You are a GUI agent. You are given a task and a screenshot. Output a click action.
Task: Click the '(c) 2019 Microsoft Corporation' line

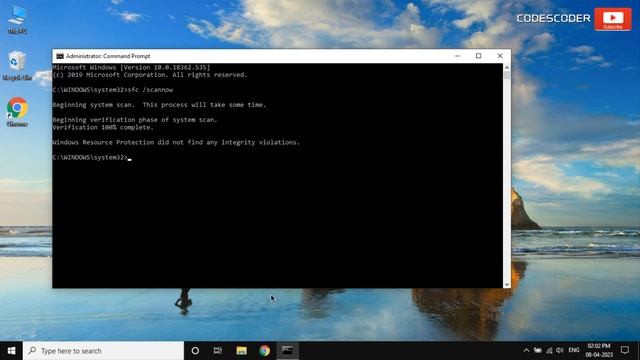[150, 75]
